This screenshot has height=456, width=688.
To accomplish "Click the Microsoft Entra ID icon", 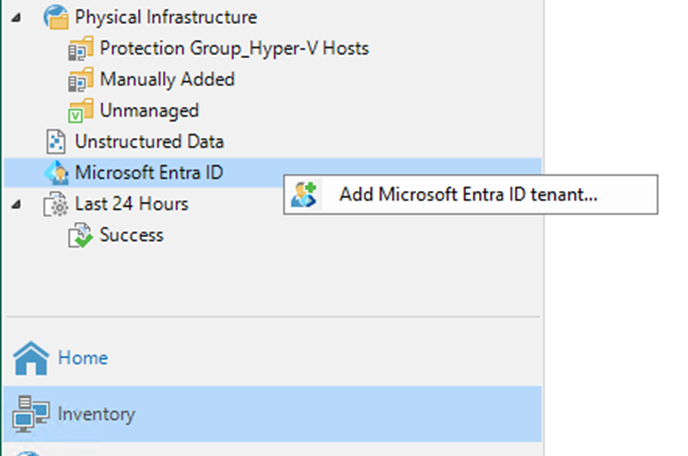I will pyautogui.click(x=56, y=173).
